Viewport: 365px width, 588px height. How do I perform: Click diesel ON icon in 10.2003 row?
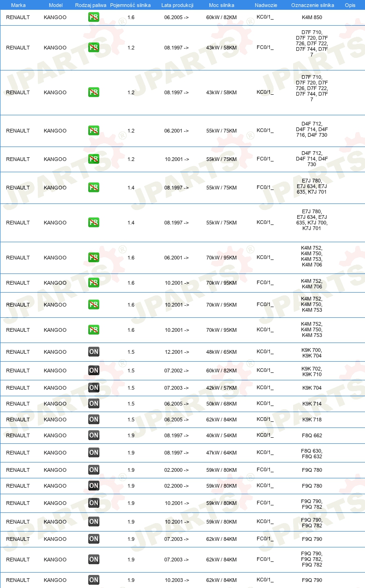tap(94, 580)
